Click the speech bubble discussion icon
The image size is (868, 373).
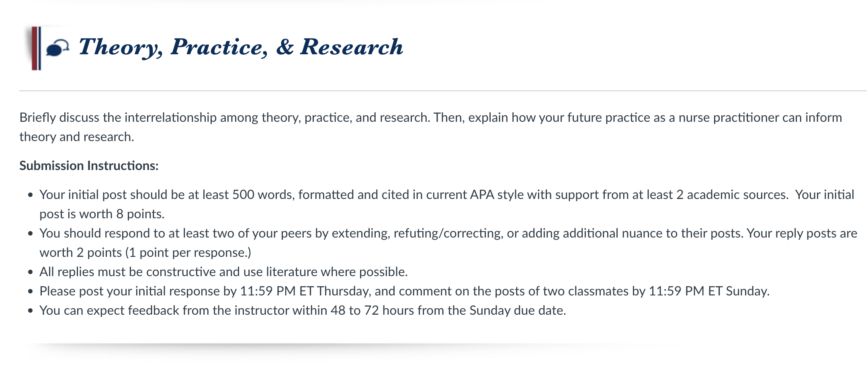pyautogui.click(x=57, y=48)
